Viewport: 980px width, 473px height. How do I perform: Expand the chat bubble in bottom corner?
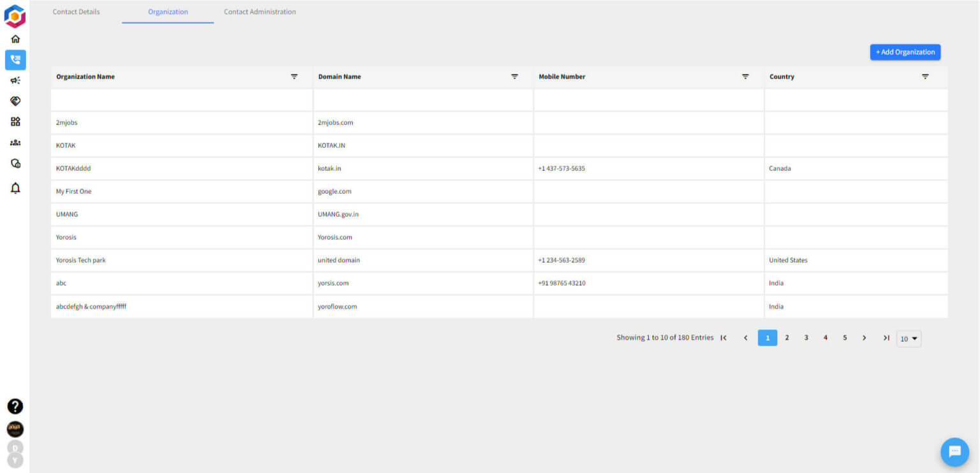click(954, 452)
